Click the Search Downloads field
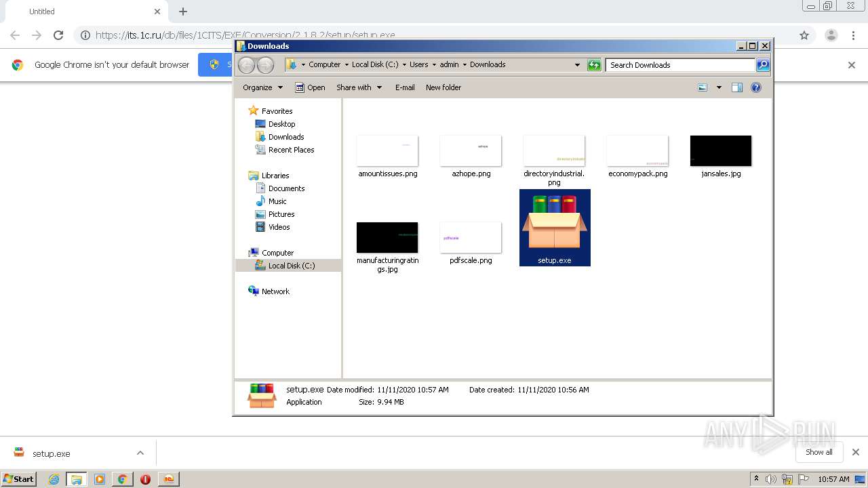Image resolution: width=868 pixels, height=488 pixels. coord(680,65)
